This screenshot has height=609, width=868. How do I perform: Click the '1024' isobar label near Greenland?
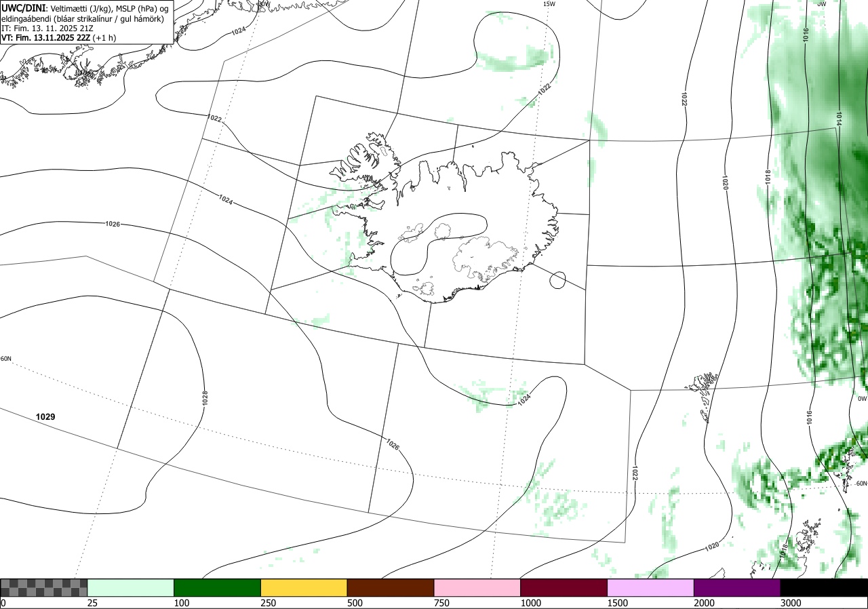238,31
